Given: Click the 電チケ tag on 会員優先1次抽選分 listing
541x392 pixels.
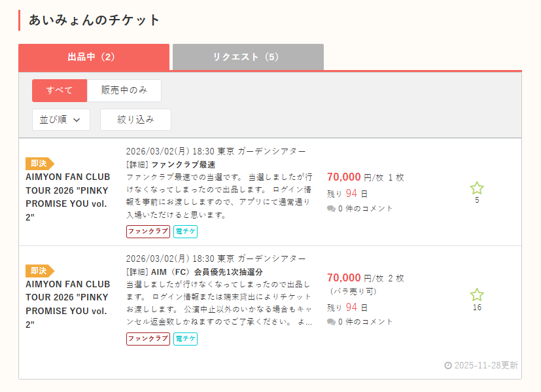Looking at the screenshot, I should 185,339.
